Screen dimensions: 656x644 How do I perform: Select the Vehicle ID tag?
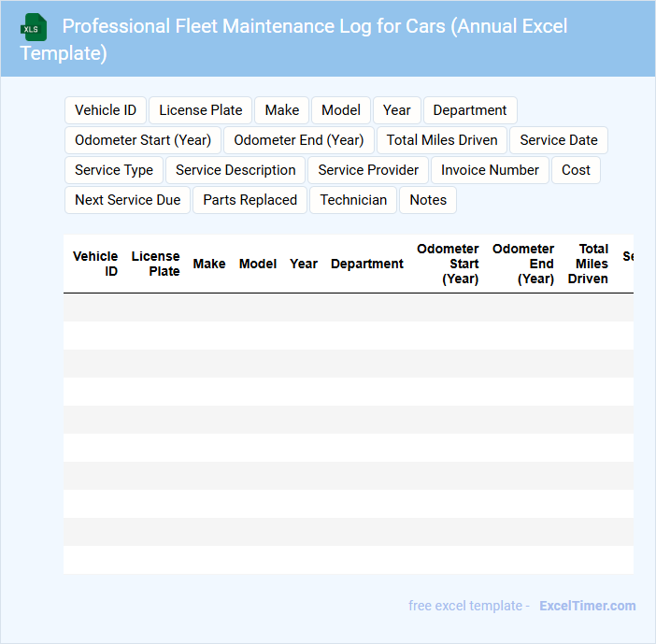point(106,110)
